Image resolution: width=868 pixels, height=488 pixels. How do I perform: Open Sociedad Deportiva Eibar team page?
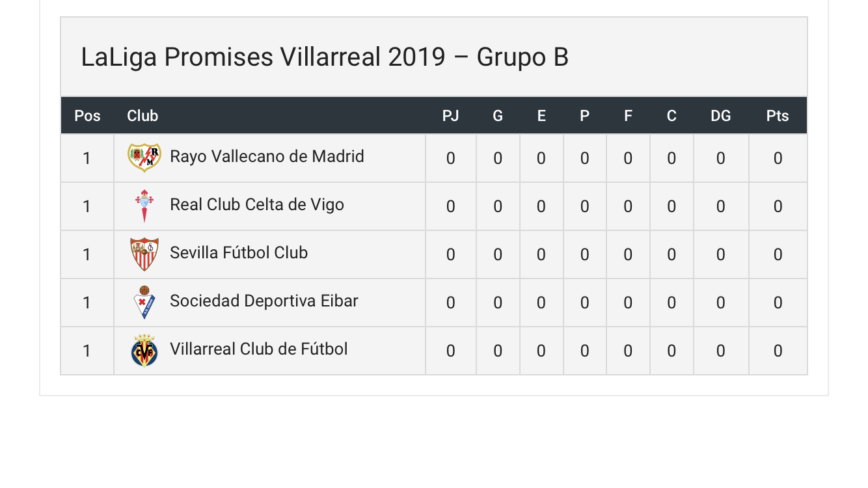264,301
